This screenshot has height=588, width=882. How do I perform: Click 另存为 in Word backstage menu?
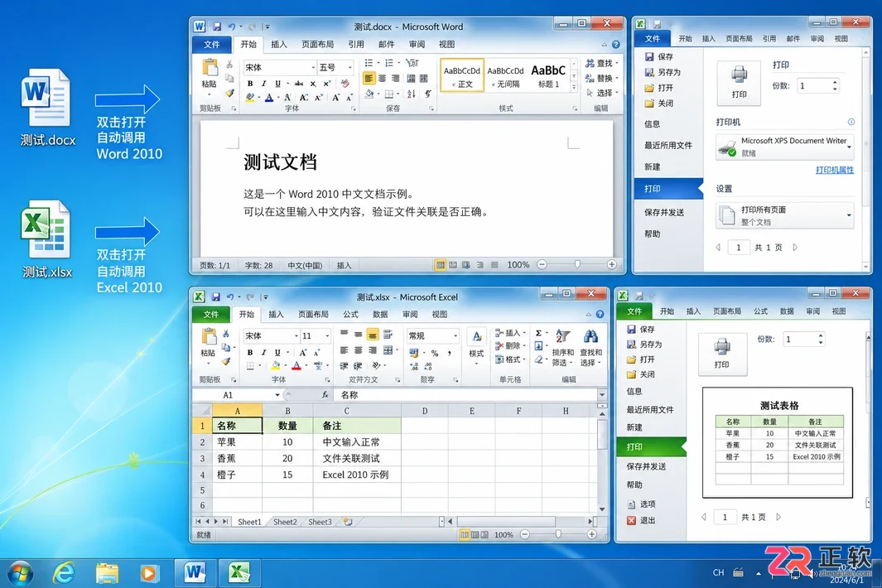(x=663, y=72)
